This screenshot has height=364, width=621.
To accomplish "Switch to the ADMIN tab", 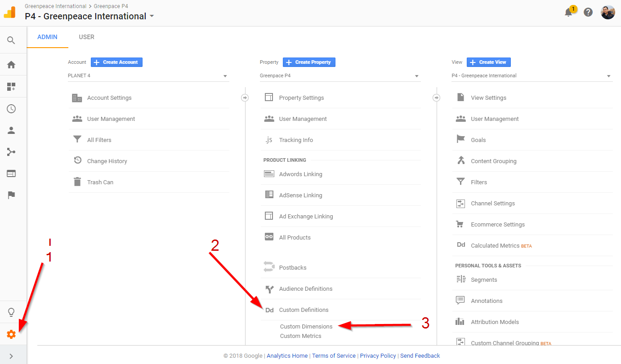I will pos(47,37).
